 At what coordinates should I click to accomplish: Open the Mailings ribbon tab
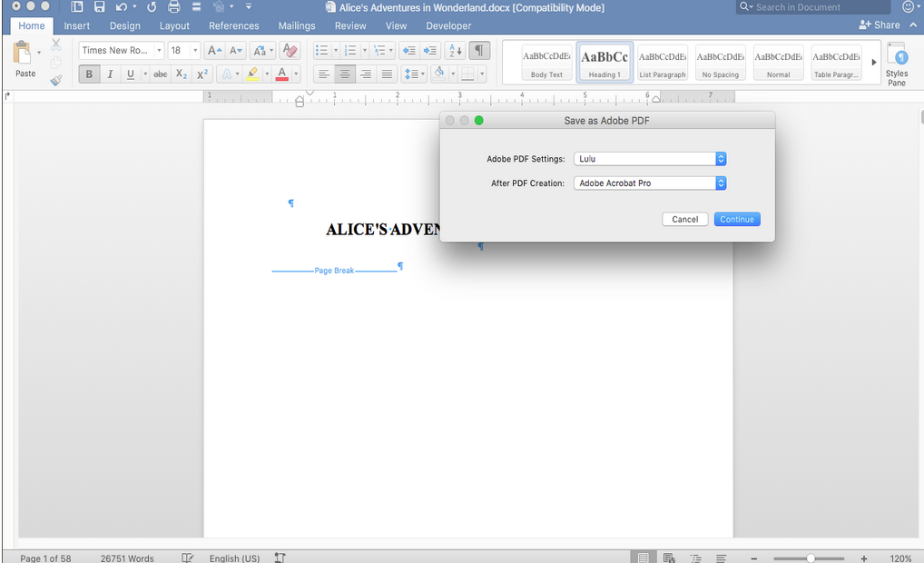coord(297,26)
